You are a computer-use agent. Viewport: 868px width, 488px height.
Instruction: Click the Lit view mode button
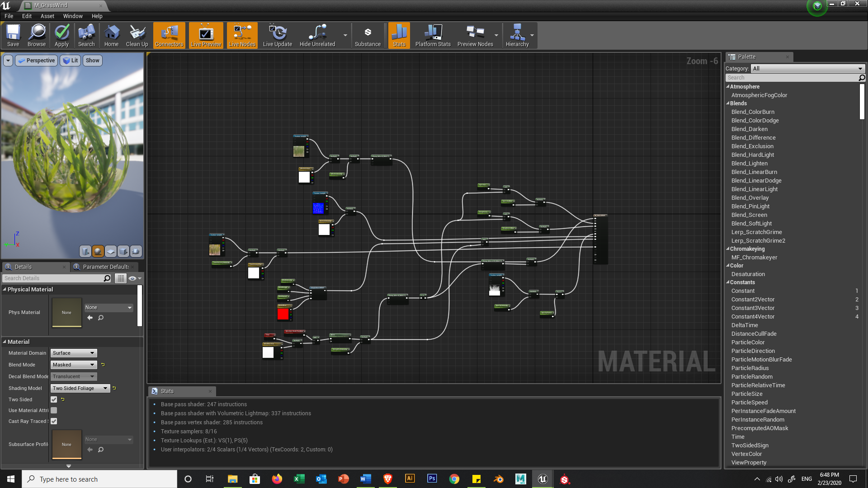[71, 61]
